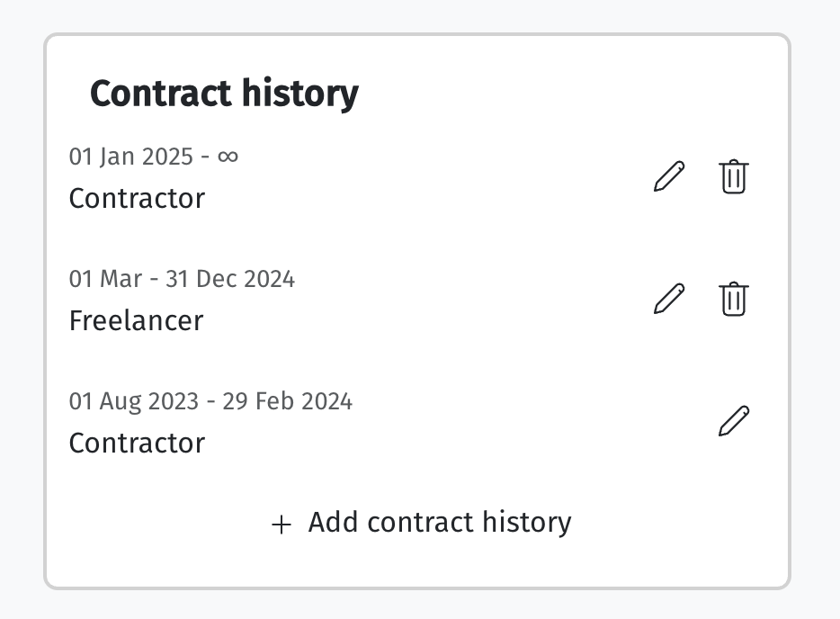Edit the Aug 2023 Contractor entry

734,421
